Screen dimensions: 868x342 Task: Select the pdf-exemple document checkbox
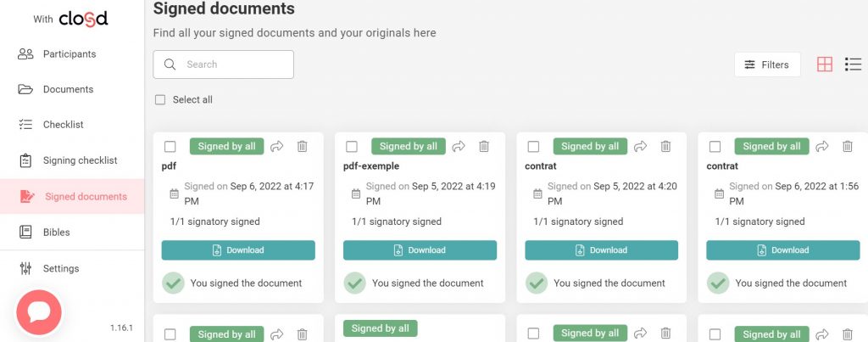point(352,147)
